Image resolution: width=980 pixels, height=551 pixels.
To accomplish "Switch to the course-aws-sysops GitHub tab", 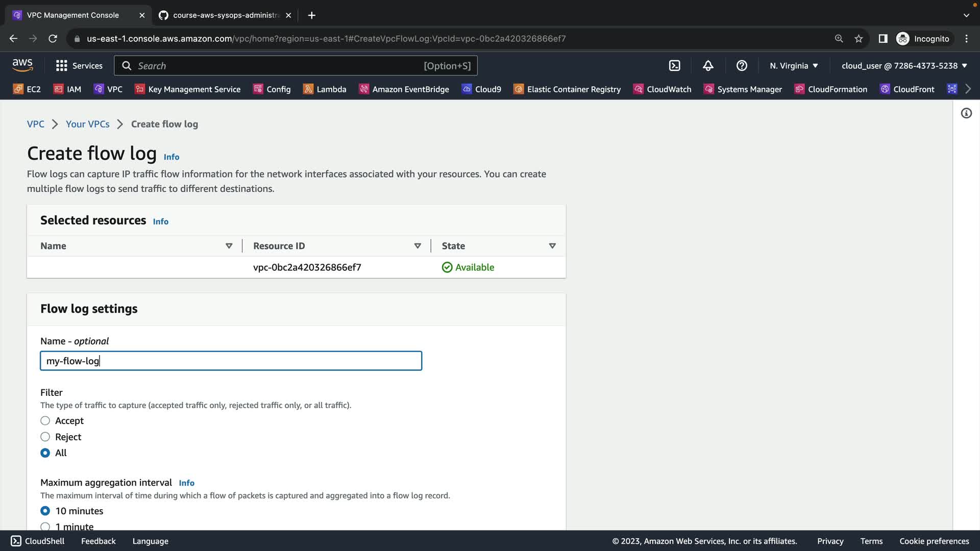I will tap(225, 15).
